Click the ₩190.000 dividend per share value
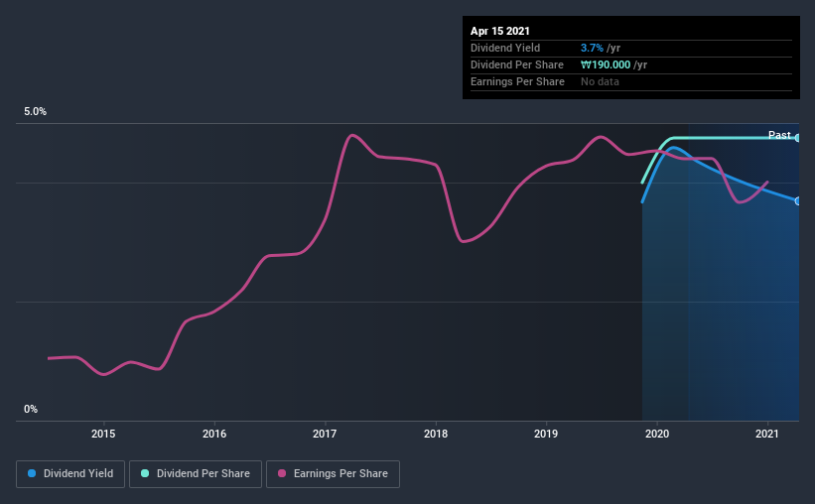The width and height of the screenshot is (815, 504). click(x=606, y=64)
